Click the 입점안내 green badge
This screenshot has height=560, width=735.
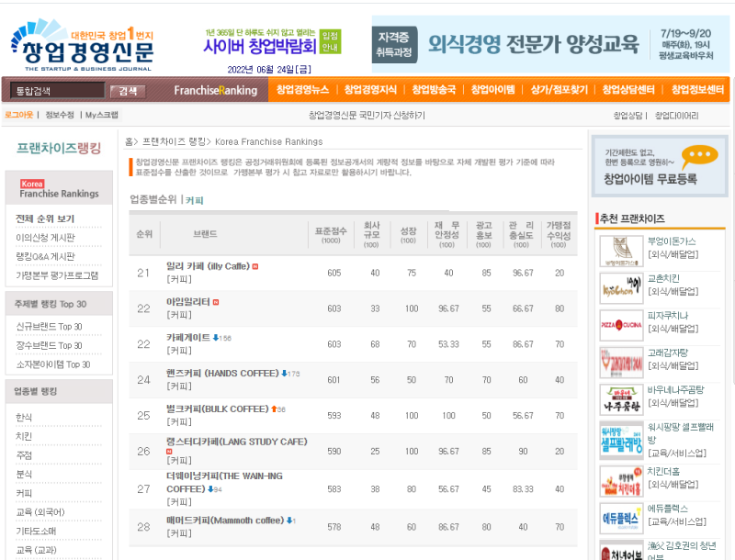click(x=330, y=41)
